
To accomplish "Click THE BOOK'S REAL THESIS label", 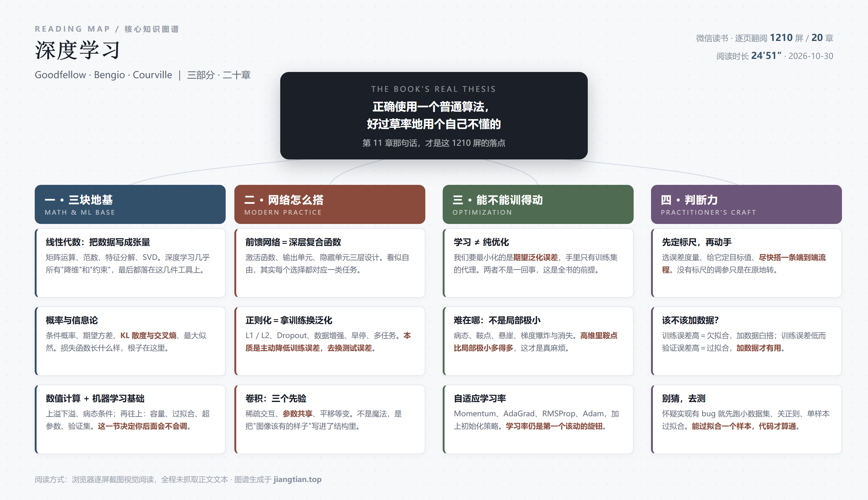I will 434,89.
